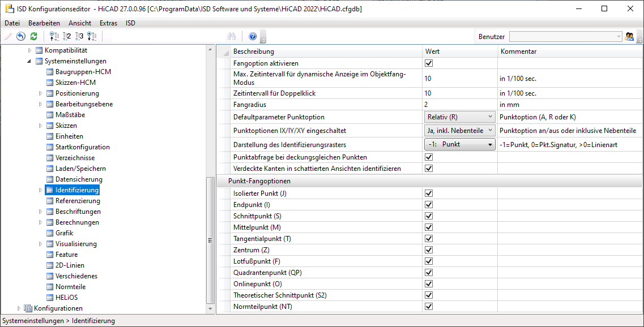Click the table icon beside 2D-Linien

(x=50, y=265)
